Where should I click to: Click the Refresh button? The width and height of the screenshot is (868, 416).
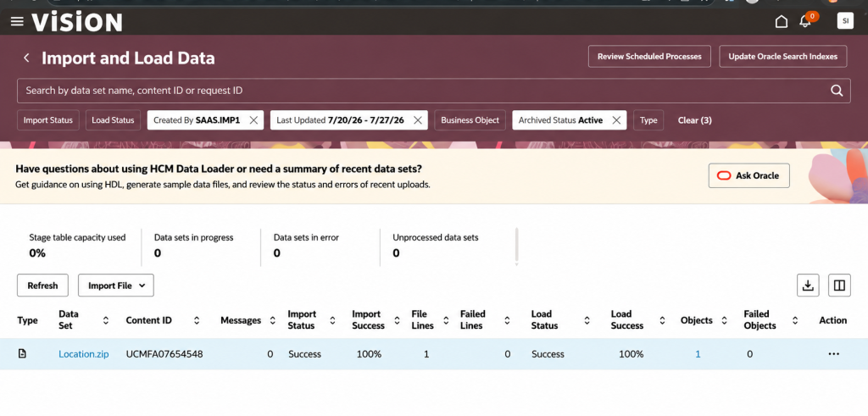tap(42, 286)
